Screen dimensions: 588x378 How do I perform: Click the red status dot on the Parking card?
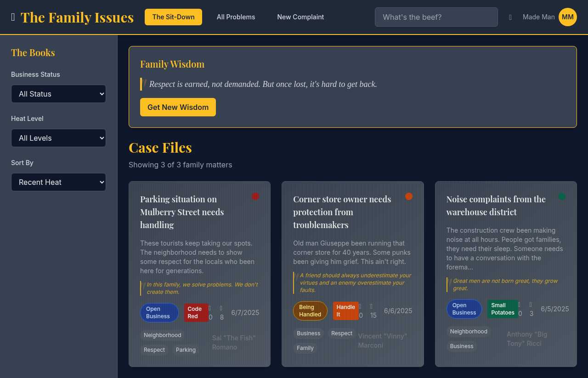pyautogui.click(x=255, y=196)
